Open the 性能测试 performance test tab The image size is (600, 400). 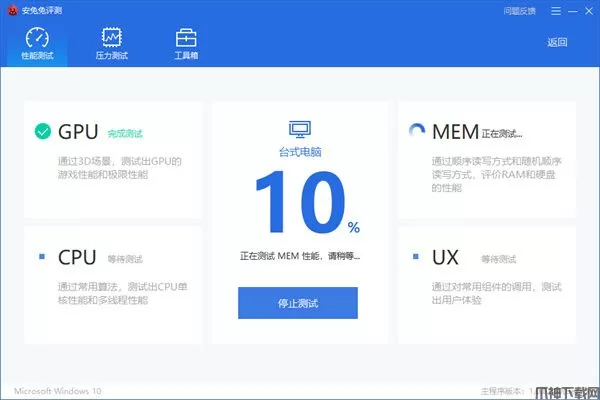pos(37,44)
